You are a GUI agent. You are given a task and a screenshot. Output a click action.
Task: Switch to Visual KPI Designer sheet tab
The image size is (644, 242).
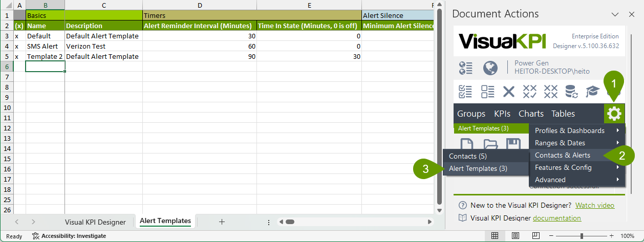pyautogui.click(x=95, y=222)
